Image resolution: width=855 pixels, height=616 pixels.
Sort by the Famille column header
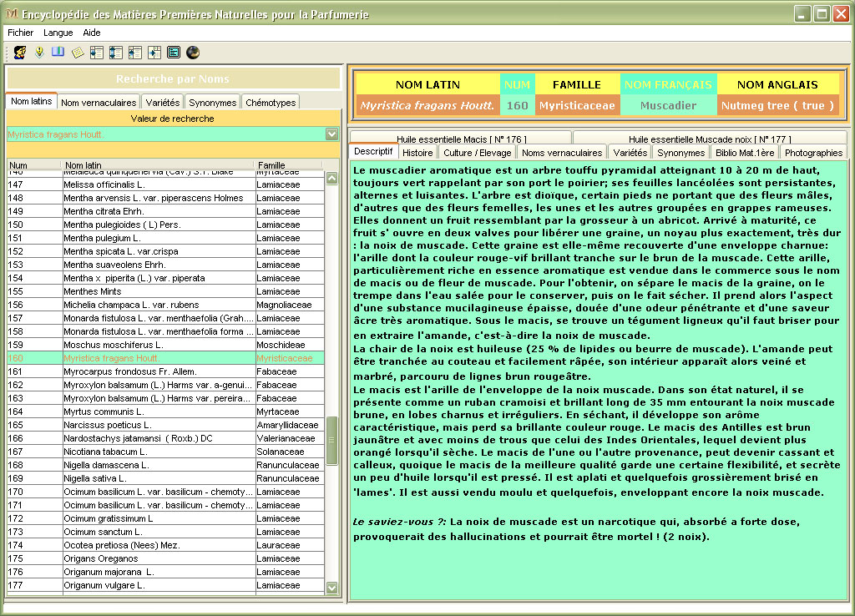point(288,165)
